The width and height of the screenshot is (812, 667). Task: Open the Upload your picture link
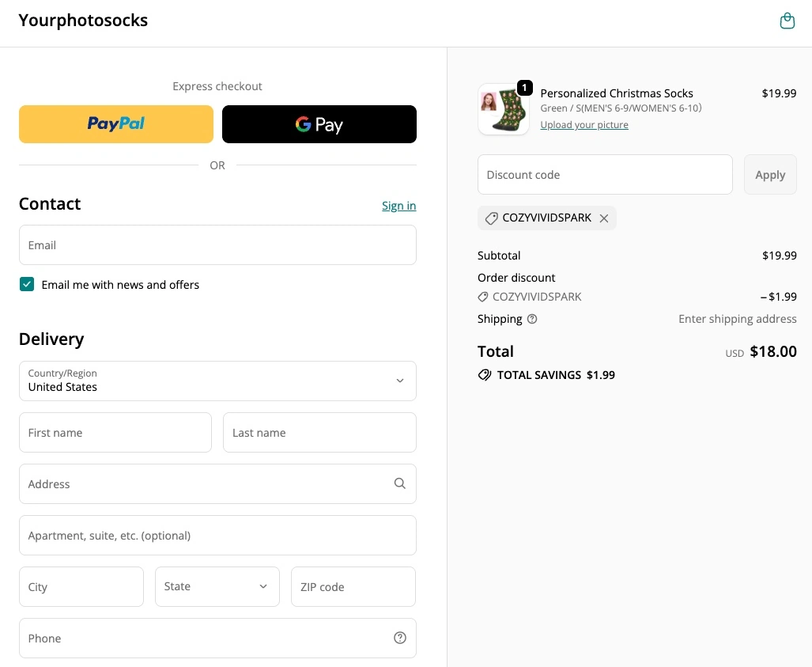coord(584,125)
